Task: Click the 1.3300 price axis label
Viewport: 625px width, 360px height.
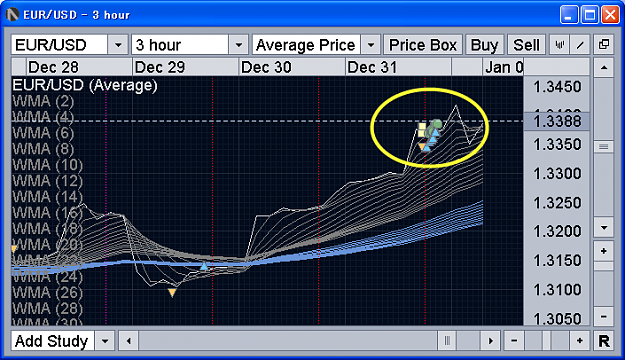Action: click(x=557, y=173)
